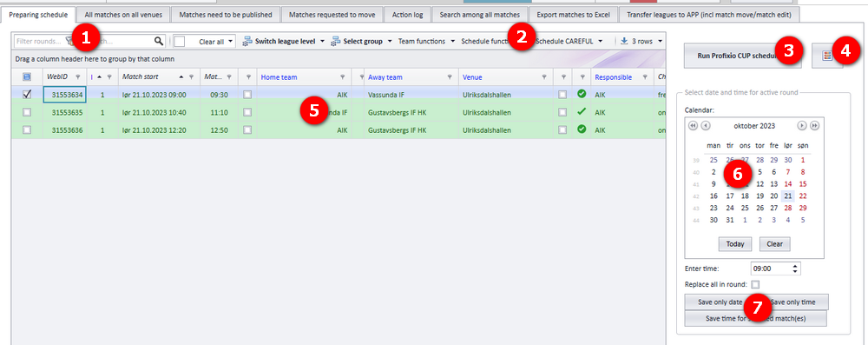Open the Away team column filter icon

click(x=450, y=77)
